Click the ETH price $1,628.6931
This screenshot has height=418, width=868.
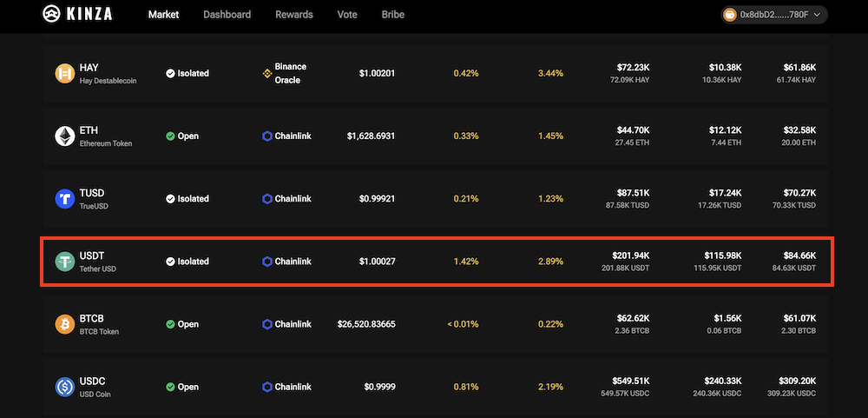[x=371, y=136]
